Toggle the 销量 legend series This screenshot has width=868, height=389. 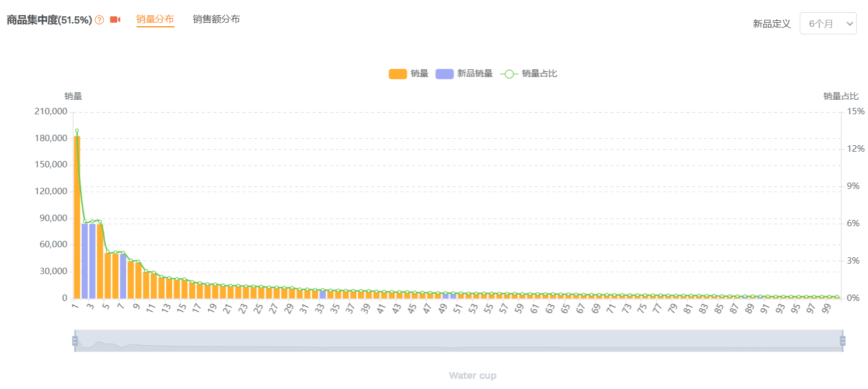(x=420, y=73)
